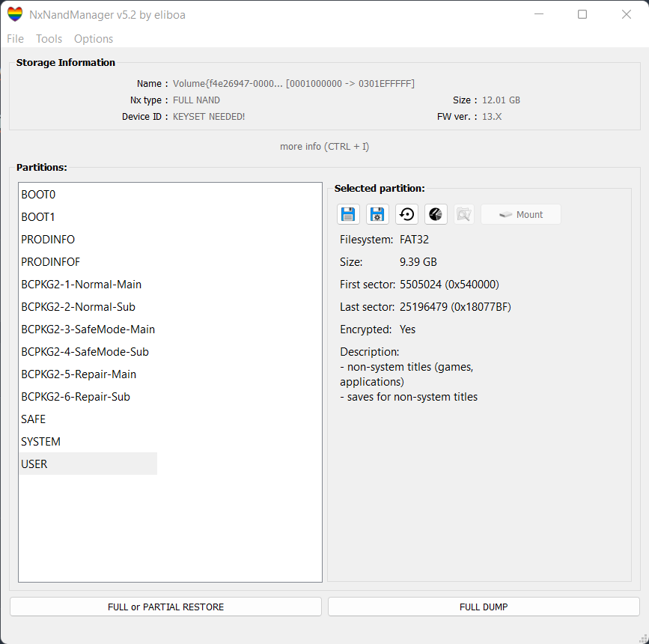Select the BOOT0 partition

coord(88,194)
